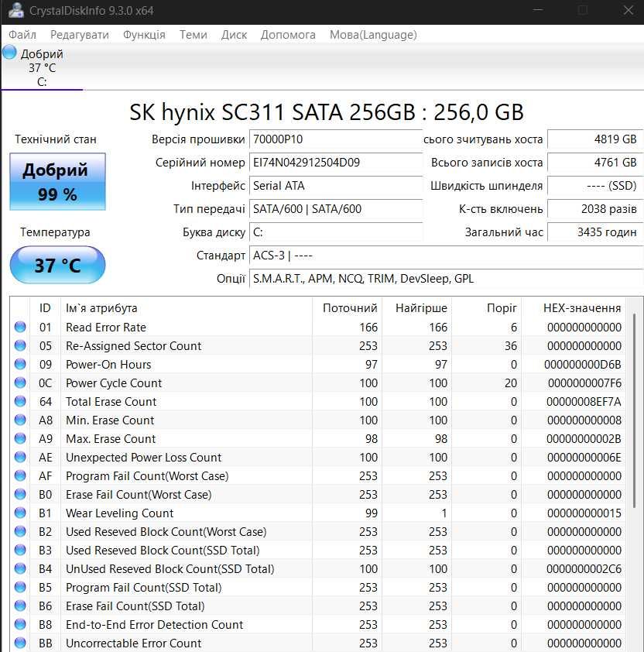Open the Мова(Language) menu
Image resolution: width=644 pixels, height=652 pixels.
[x=373, y=35]
